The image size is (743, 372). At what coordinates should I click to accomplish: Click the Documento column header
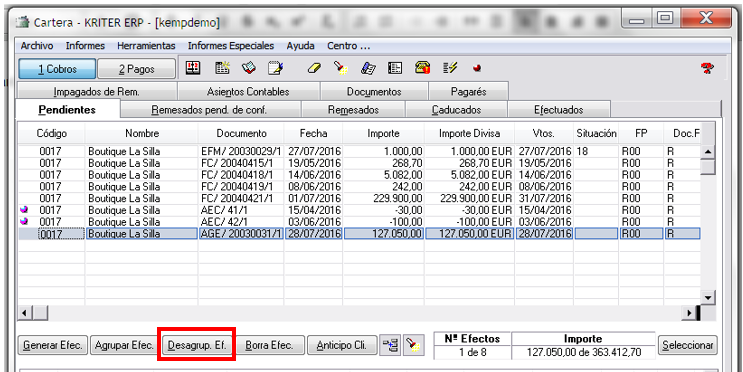pos(242,134)
